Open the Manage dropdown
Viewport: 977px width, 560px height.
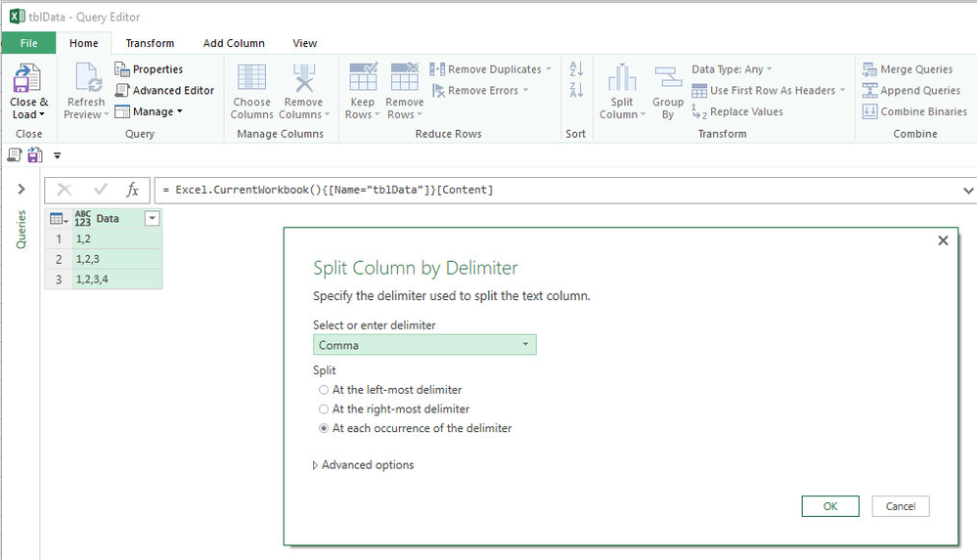point(149,111)
